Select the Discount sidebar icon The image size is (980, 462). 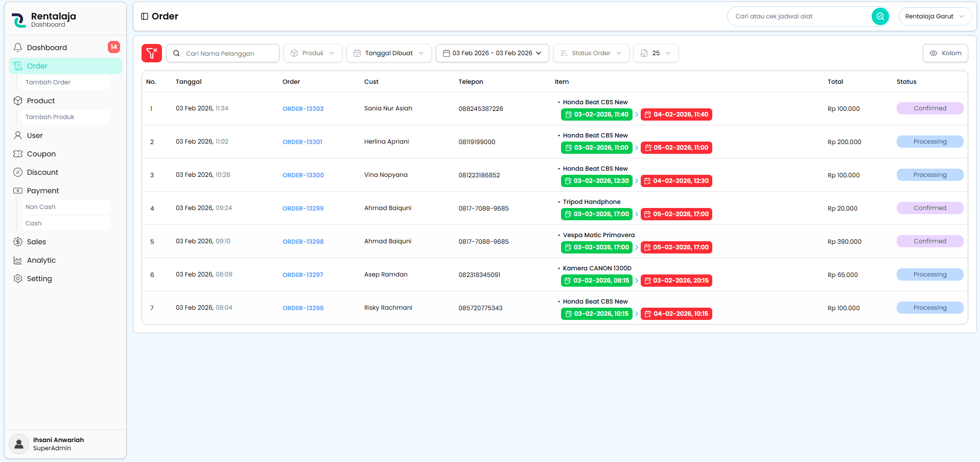pyautogui.click(x=18, y=172)
